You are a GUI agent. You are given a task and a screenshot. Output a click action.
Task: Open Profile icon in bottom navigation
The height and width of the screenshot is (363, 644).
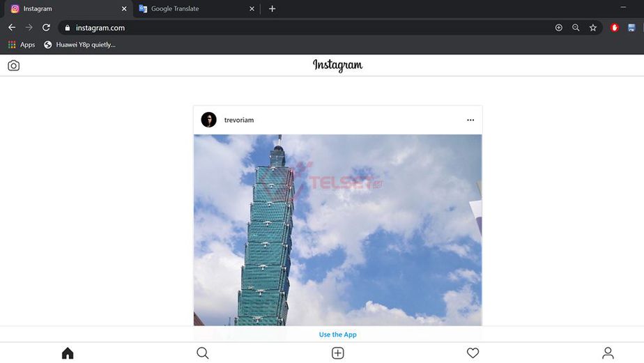pos(608,353)
